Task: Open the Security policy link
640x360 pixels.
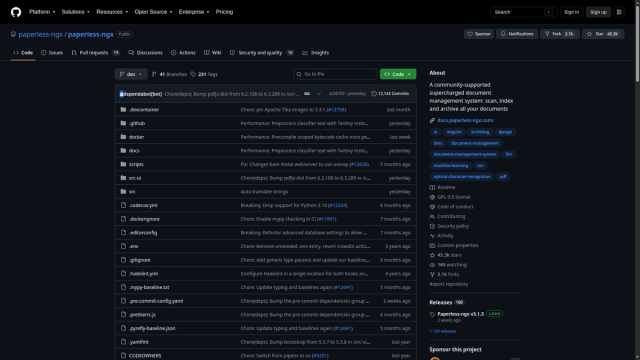Action: click(453, 226)
